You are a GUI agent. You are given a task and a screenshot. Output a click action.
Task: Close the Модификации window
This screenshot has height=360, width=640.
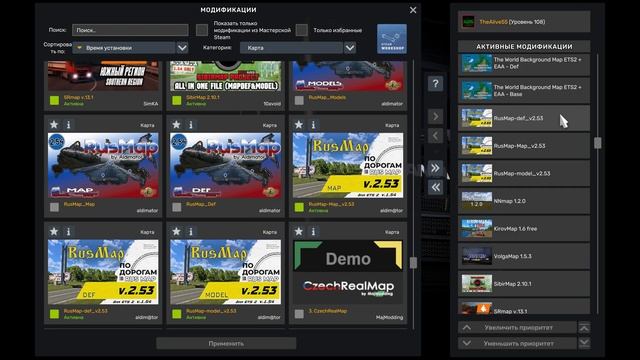point(413,10)
